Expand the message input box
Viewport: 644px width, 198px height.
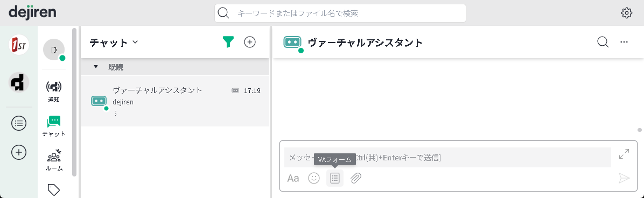click(x=624, y=154)
